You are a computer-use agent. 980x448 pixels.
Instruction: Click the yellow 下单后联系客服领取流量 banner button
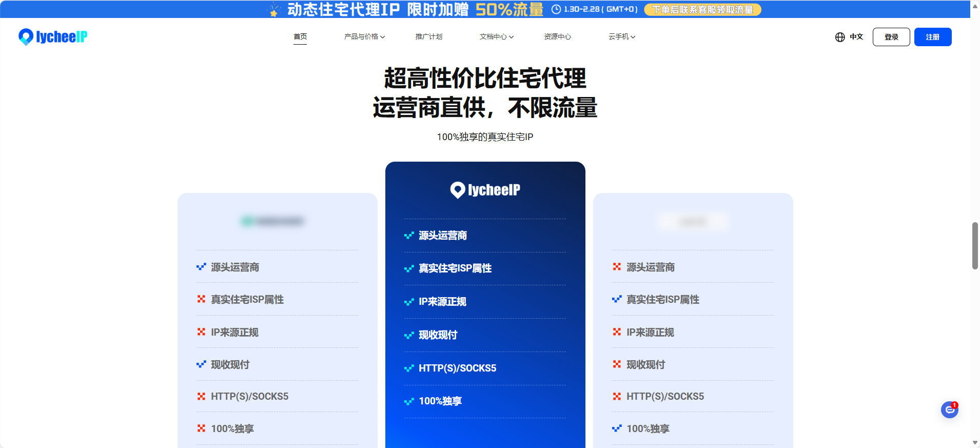[x=702, y=9]
